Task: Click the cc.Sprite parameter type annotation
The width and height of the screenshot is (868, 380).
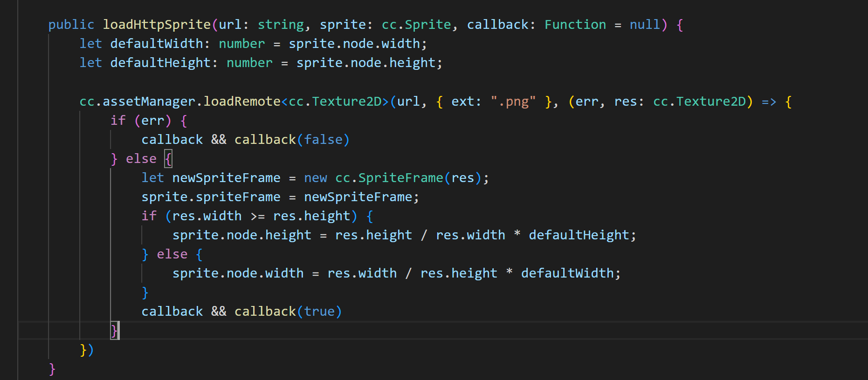Action: tap(416, 25)
